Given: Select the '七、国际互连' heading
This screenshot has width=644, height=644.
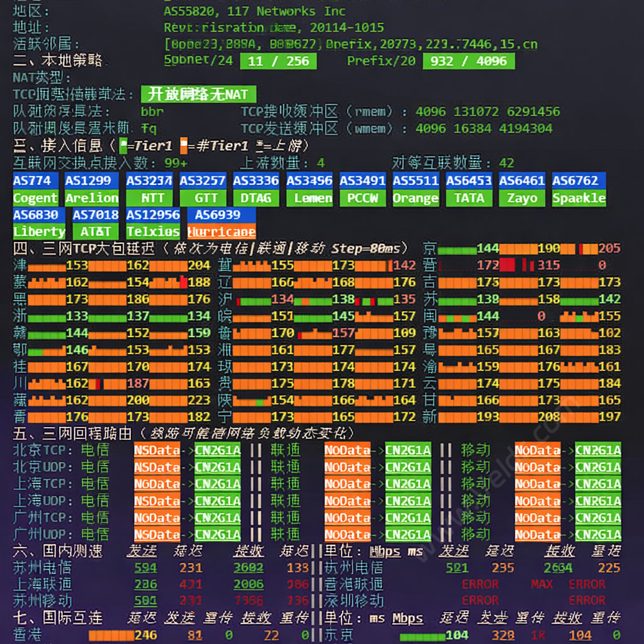Looking at the screenshot, I should [57, 618].
